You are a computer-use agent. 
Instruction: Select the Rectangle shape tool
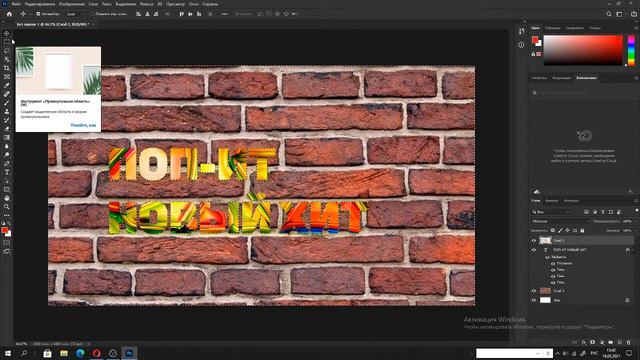[7, 189]
